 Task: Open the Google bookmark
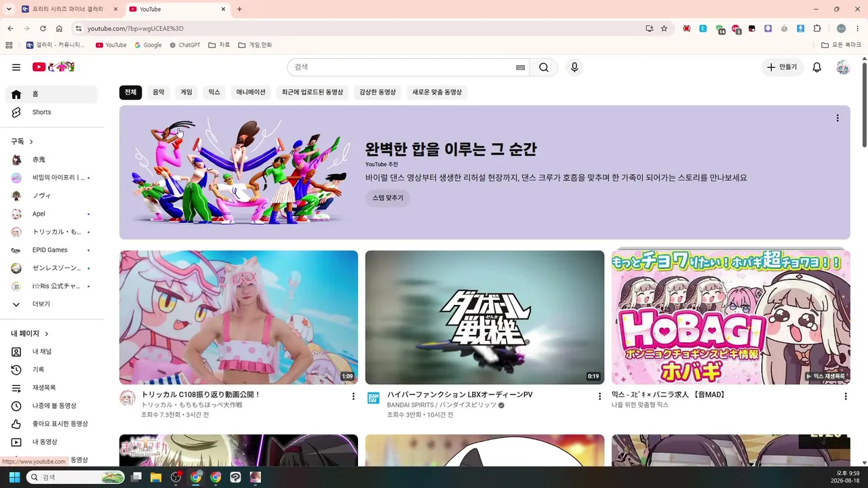tap(148, 45)
